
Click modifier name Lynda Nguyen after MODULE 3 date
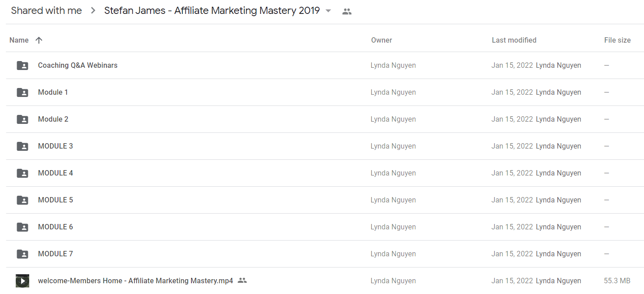click(x=559, y=146)
